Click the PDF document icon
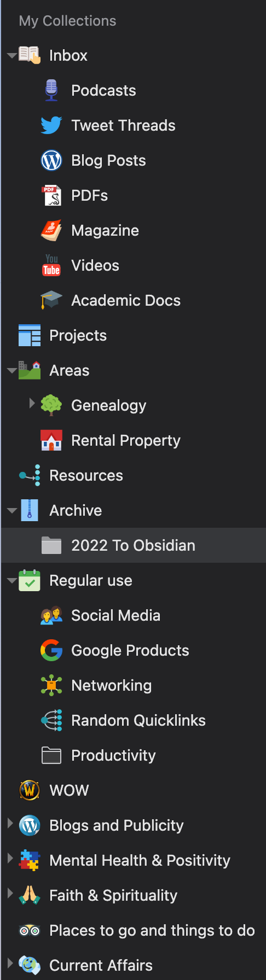Viewport: 266px width, 980px height. click(x=51, y=195)
